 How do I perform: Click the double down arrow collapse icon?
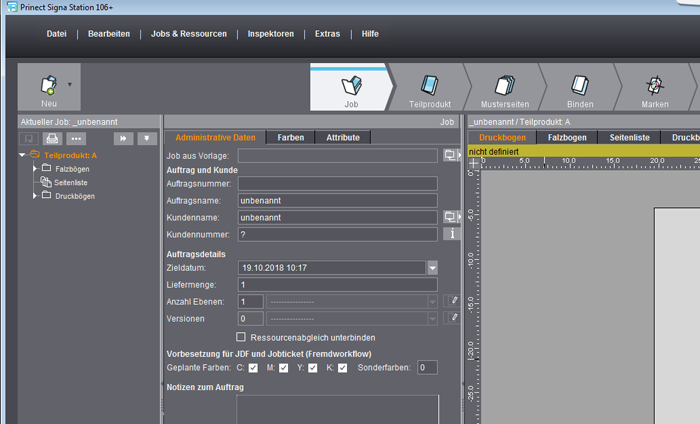point(146,139)
